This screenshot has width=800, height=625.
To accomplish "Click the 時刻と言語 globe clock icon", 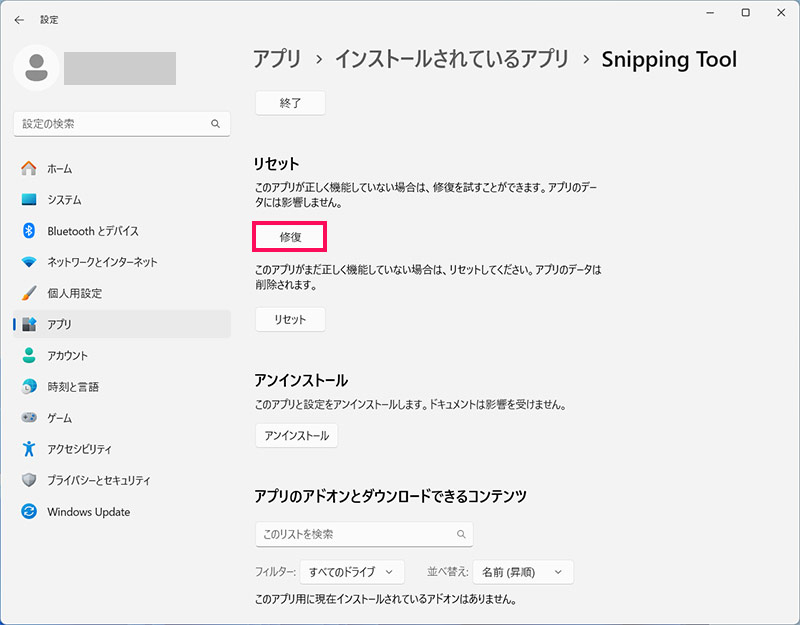I will [29, 387].
